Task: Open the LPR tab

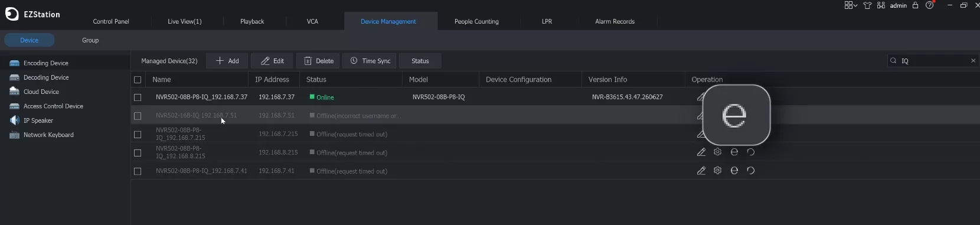Action: point(547,21)
